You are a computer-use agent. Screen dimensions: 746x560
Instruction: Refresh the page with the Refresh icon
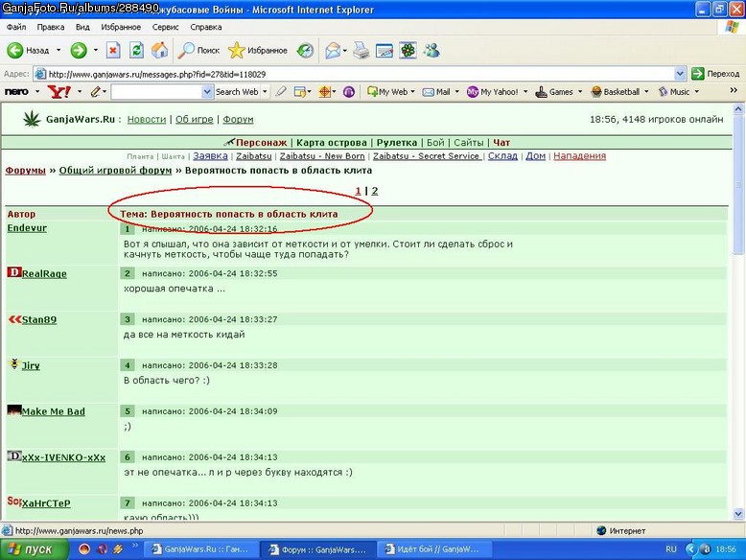136,50
